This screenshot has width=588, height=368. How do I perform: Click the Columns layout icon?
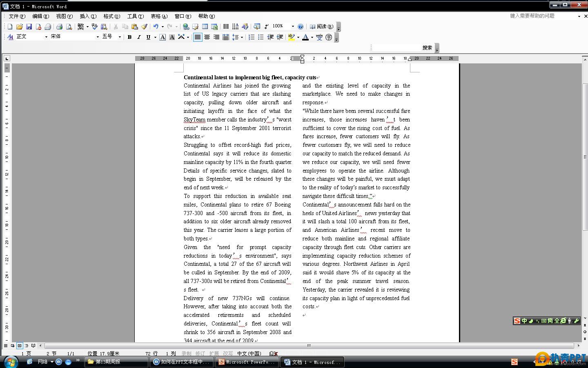click(226, 27)
